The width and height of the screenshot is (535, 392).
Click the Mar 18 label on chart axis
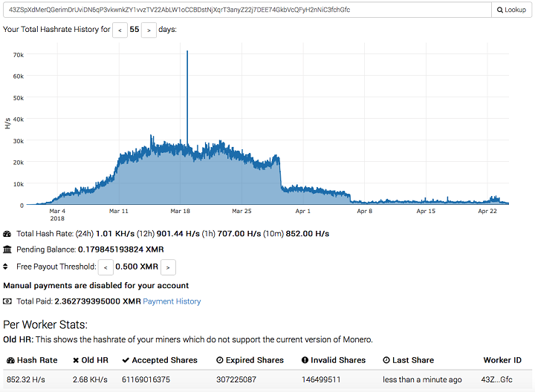click(x=180, y=212)
